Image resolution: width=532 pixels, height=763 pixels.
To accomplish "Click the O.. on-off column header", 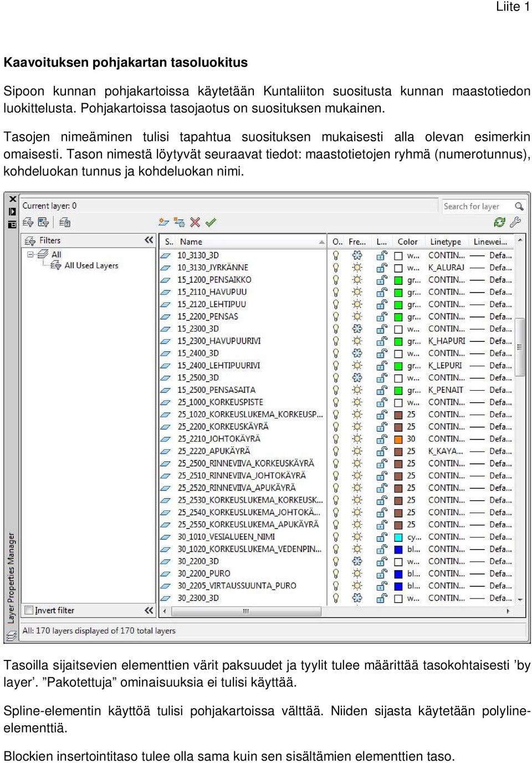I will [337, 242].
